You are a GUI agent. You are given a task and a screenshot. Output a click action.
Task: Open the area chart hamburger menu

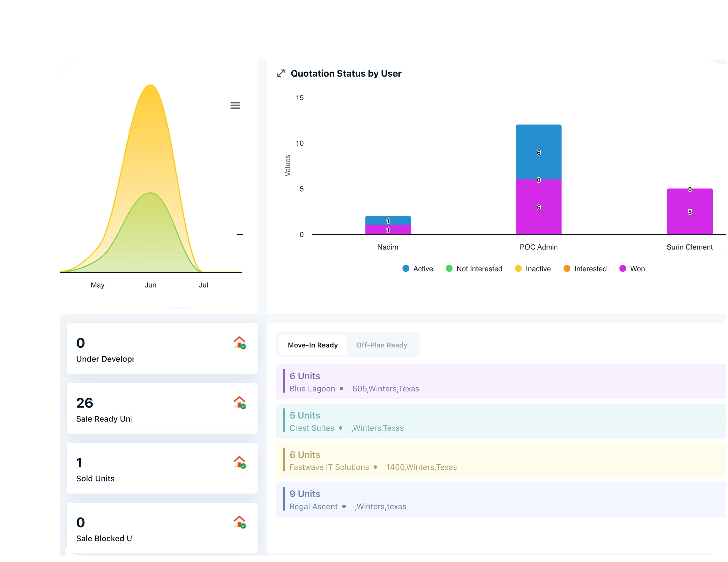coord(235,105)
